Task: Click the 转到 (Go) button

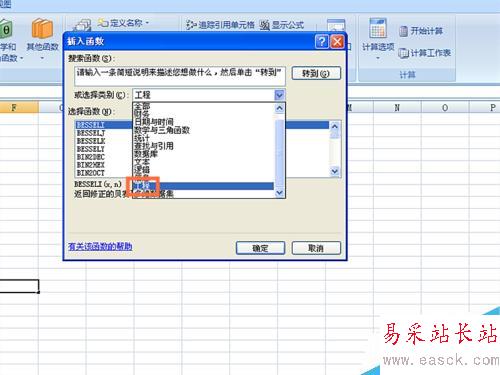Action: coord(316,73)
